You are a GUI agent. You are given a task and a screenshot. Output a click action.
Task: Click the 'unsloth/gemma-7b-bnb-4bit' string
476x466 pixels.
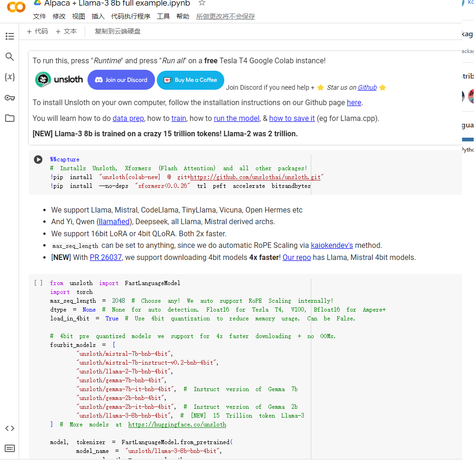(x=121, y=380)
